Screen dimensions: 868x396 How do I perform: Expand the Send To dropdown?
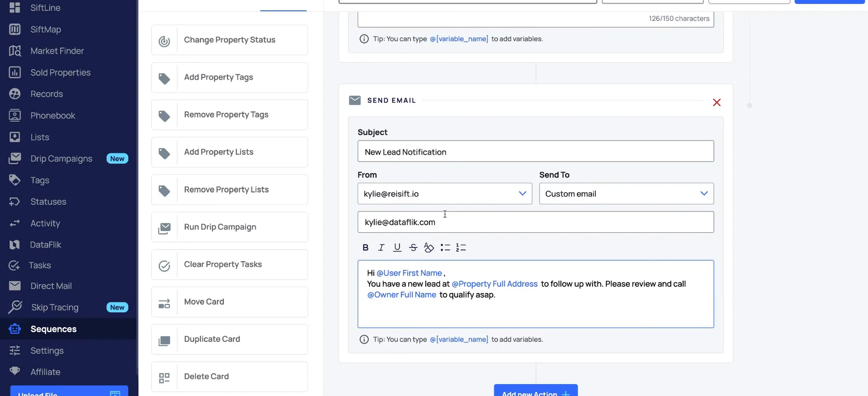coord(627,193)
